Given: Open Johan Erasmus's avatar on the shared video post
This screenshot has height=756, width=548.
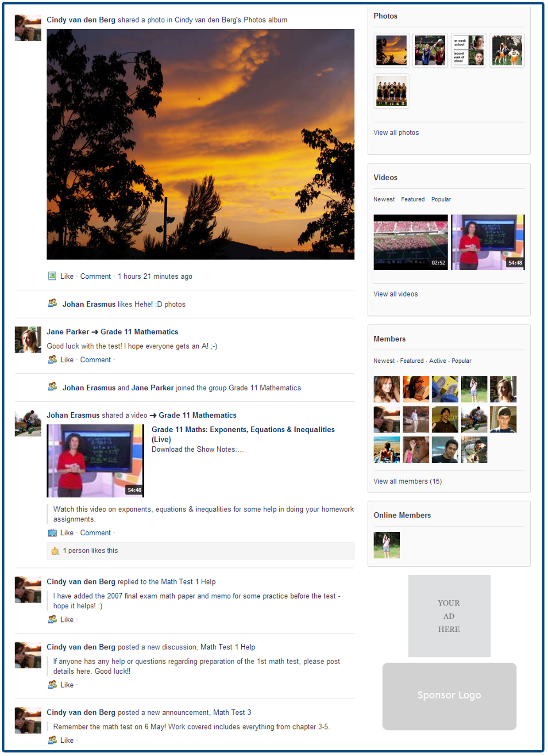Looking at the screenshot, I should pos(28,423).
